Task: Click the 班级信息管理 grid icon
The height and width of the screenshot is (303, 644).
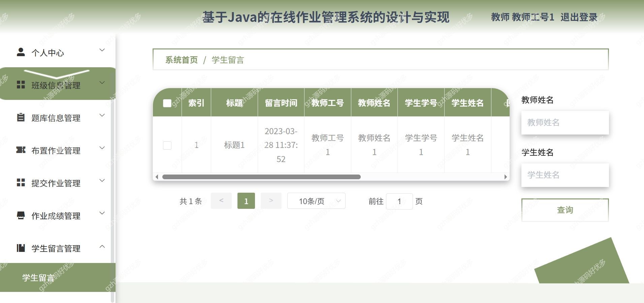Action: tap(21, 85)
